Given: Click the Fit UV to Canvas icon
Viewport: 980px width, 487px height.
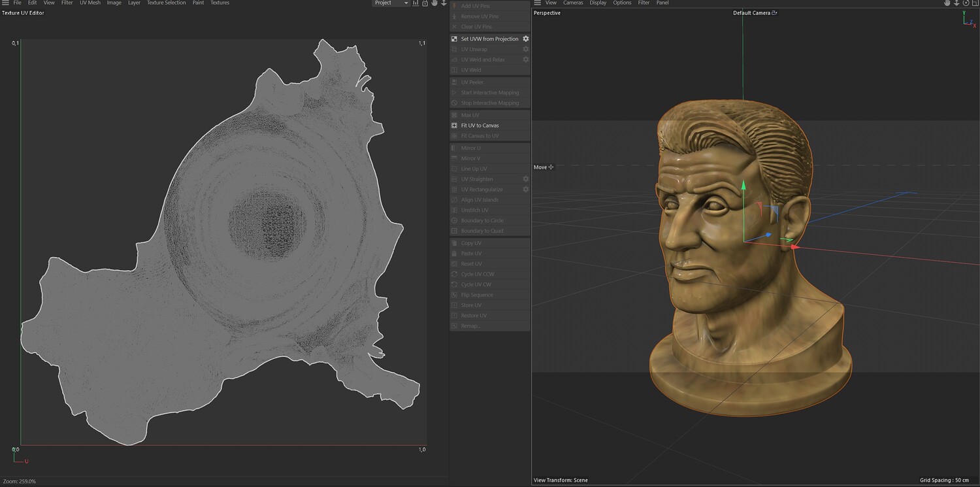Looking at the screenshot, I should click(x=454, y=126).
